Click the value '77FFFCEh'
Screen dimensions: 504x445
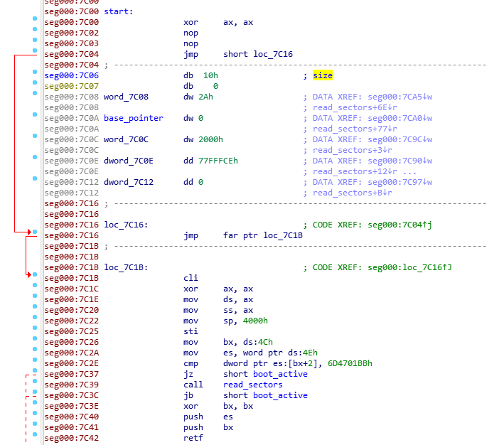point(218,161)
